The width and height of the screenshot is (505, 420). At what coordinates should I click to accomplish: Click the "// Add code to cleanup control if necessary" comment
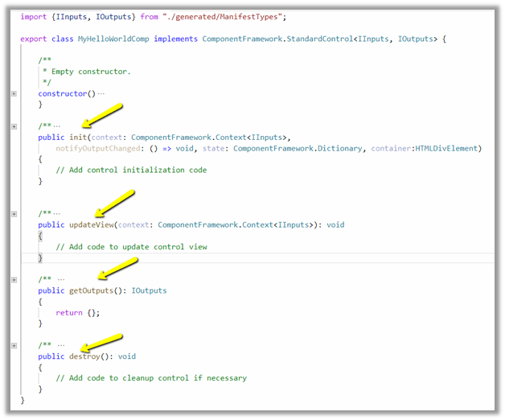click(151, 378)
